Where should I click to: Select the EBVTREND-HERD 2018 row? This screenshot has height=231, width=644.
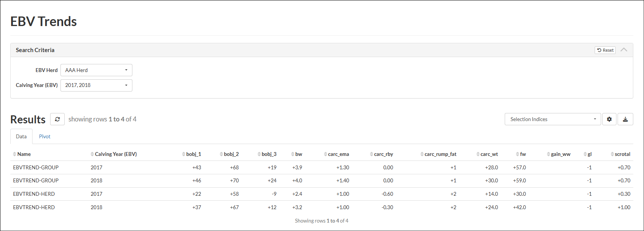(x=34, y=207)
